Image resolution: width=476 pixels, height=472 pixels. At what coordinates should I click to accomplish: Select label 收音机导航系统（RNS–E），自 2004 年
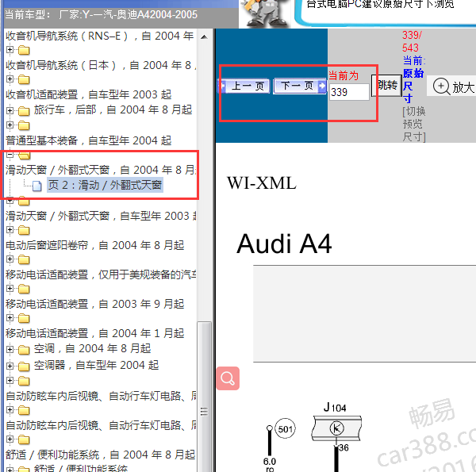coord(100,36)
